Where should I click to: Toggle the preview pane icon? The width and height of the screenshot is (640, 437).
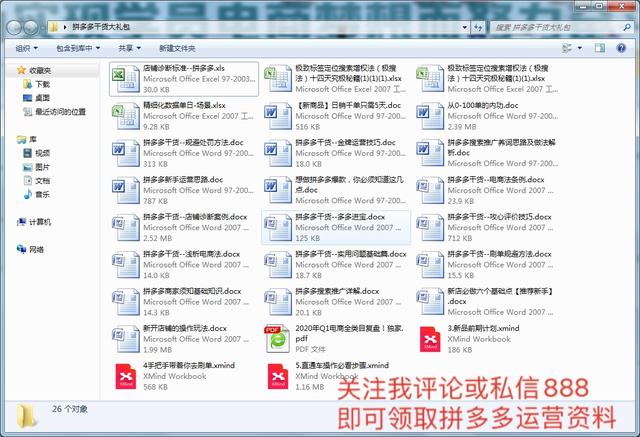[600, 48]
